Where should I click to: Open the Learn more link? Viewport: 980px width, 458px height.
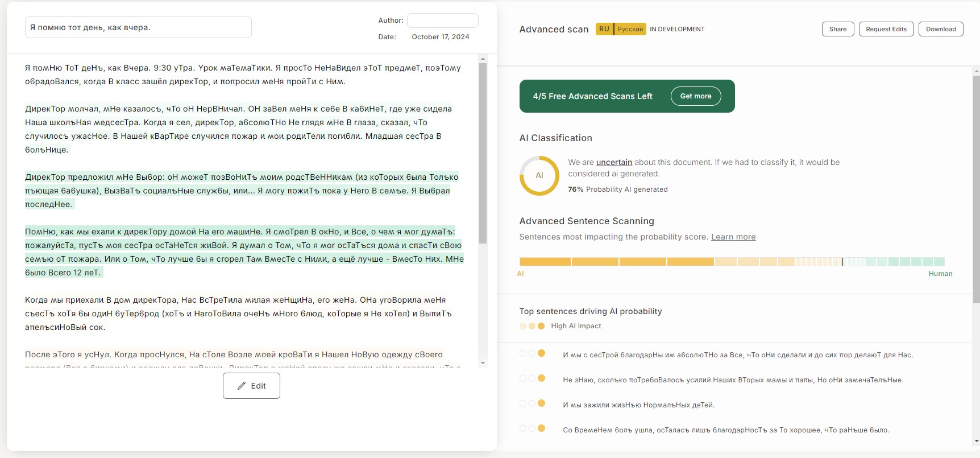tap(733, 237)
